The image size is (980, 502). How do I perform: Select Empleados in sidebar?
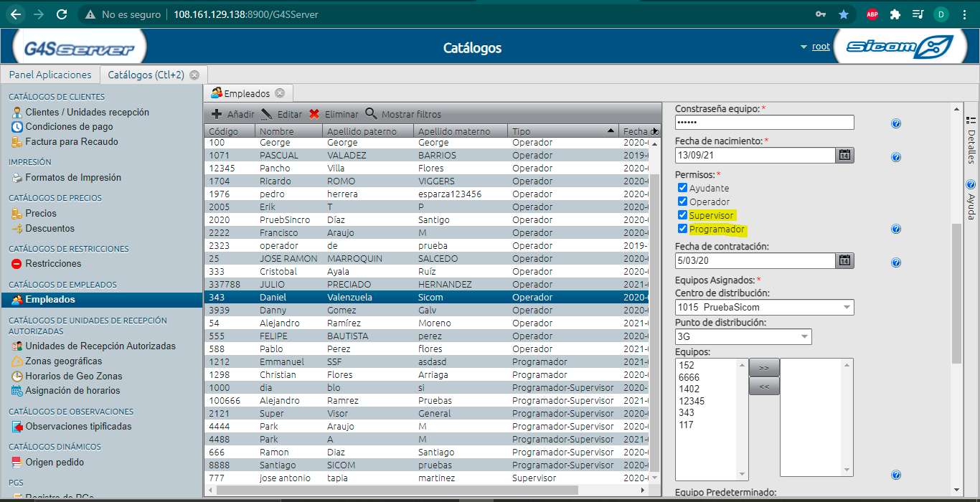pos(101,300)
